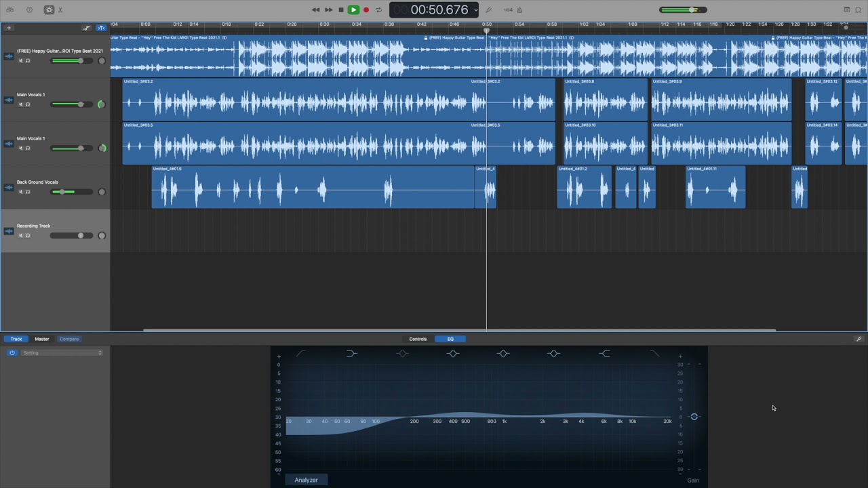Toggle the track automation button
This screenshot has width=868, height=488.
pyautogui.click(x=87, y=28)
